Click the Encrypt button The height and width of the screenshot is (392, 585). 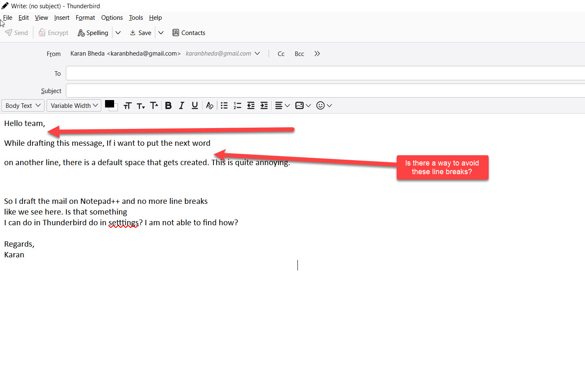[x=54, y=33]
